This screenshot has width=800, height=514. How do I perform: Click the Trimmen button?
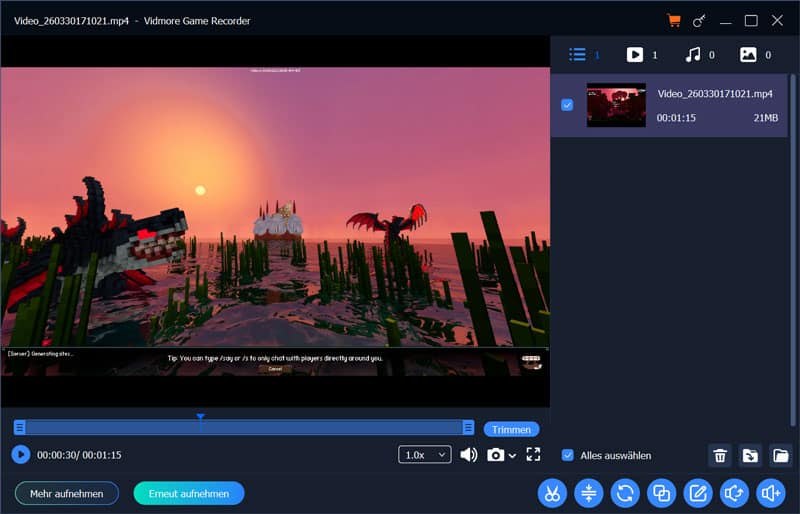point(511,429)
